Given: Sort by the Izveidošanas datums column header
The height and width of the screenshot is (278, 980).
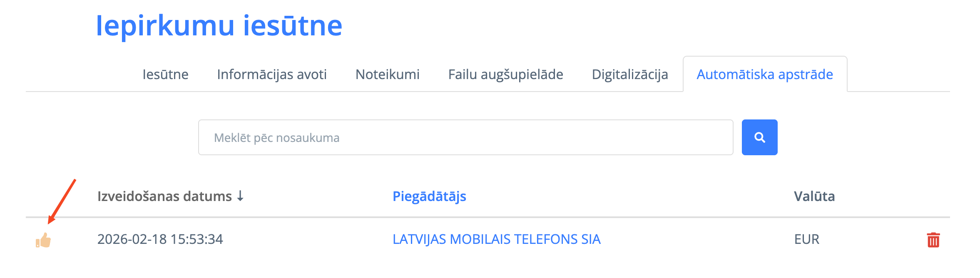Looking at the screenshot, I should pos(164,196).
